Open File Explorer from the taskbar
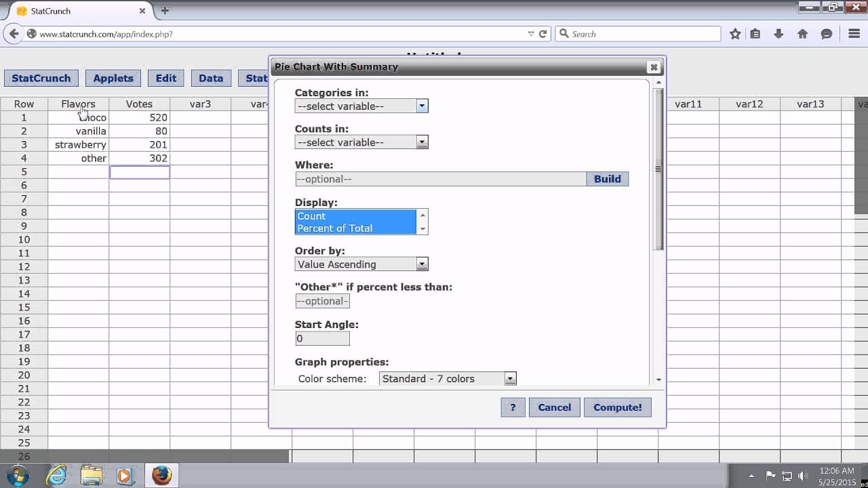 point(91,475)
